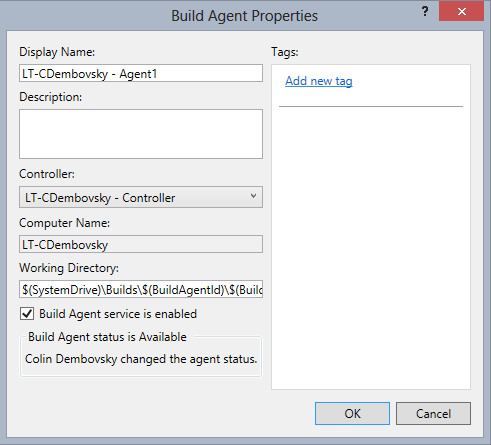
Task: Click inside the Description text area
Action: 141,134
